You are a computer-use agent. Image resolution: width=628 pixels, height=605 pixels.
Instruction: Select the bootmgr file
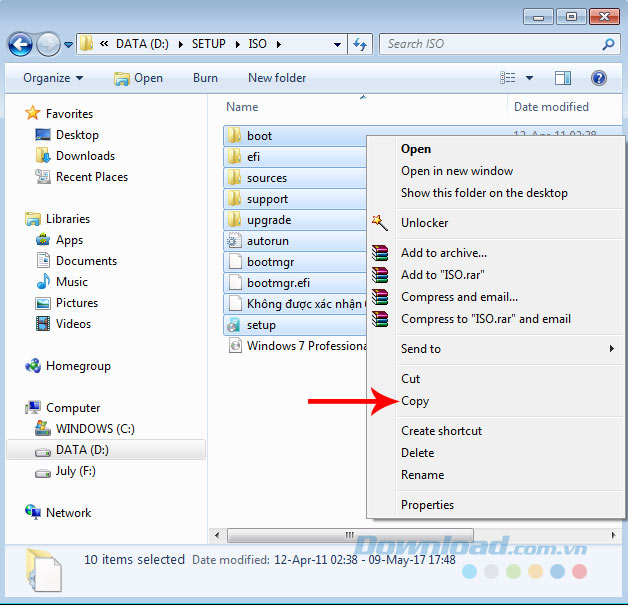pos(295,262)
